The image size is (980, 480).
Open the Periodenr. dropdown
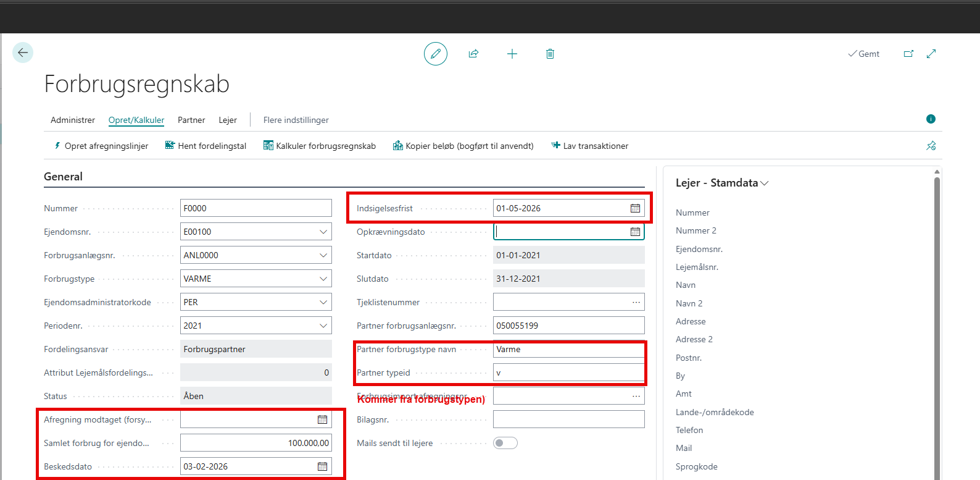click(x=323, y=326)
